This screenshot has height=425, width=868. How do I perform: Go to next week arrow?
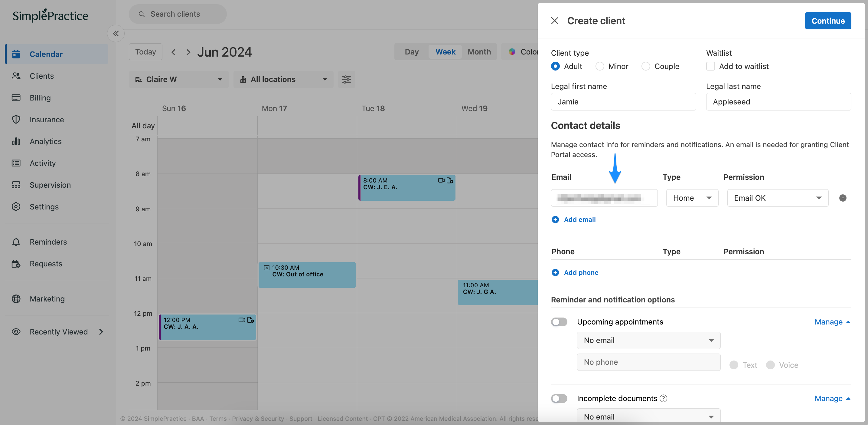(188, 52)
